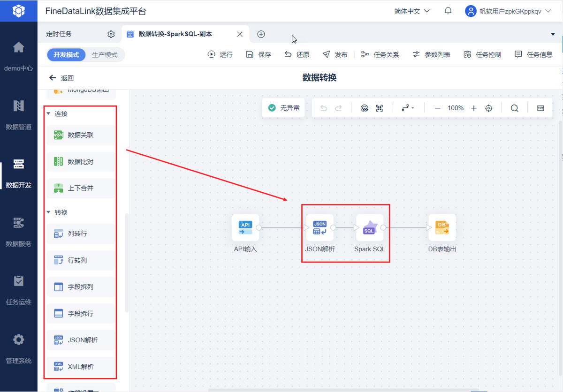
Task: Publish the task with 发布
Action: coord(335,55)
